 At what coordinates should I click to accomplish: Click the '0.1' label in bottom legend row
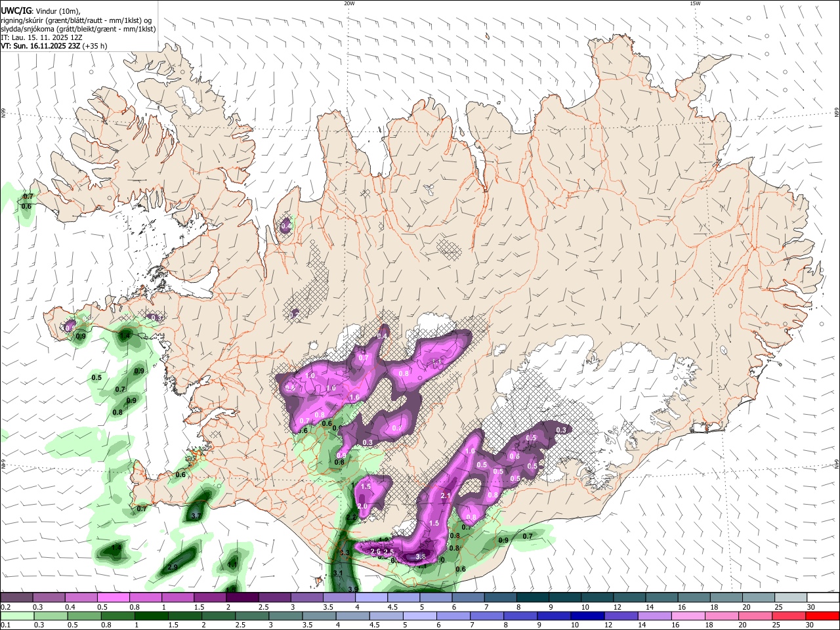5,625
